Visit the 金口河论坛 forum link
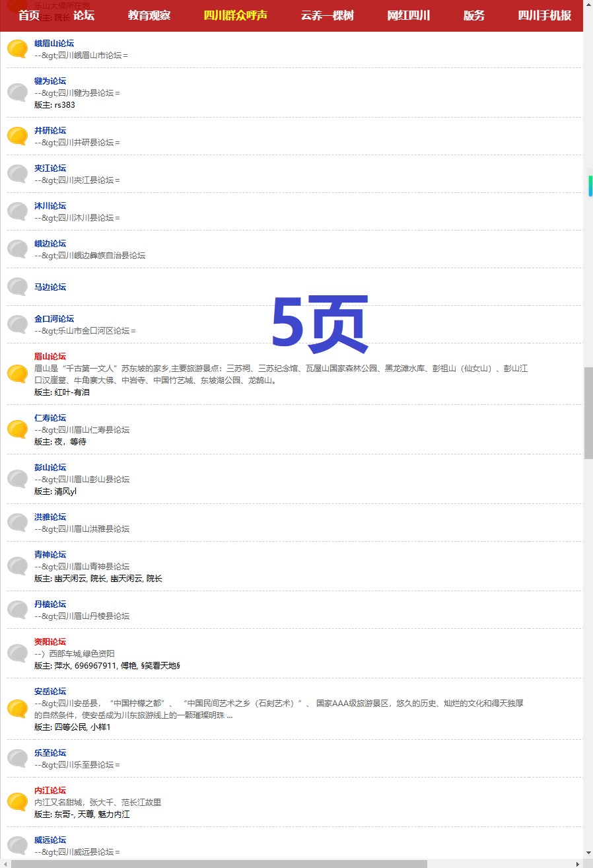The width and height of the screenshot is (593, 868). [x=54, y=319]
